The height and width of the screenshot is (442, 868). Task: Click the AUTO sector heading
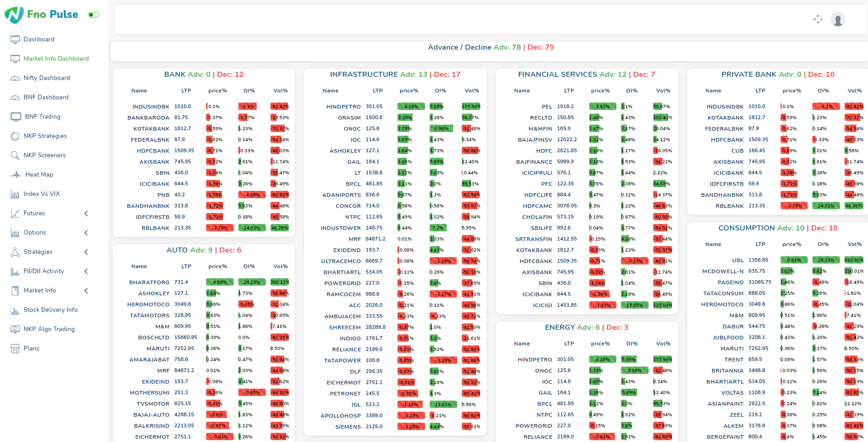pyautogui.click(x=204, y=250)
